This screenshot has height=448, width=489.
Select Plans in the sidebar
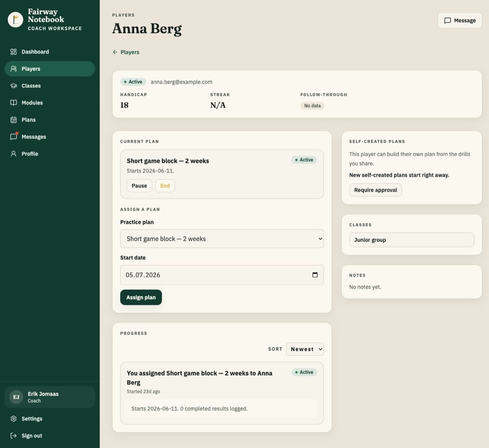pyautogui.click(x=50, y=120)
